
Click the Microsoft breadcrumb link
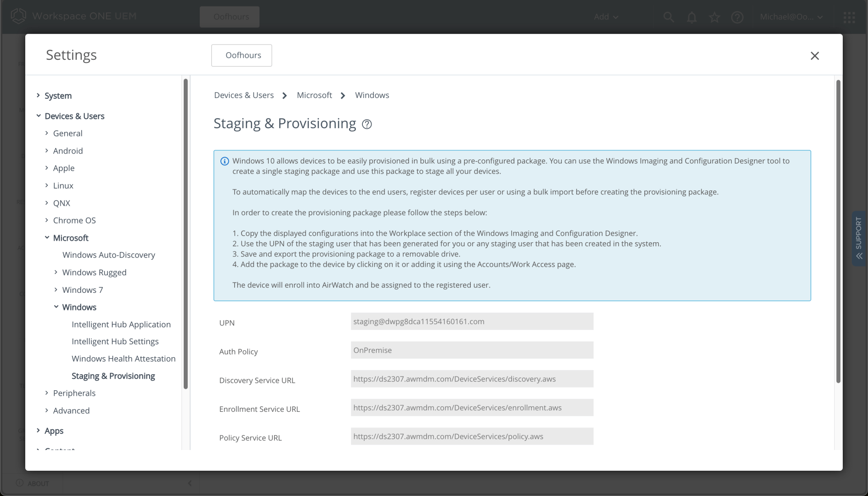(x=314, y=95)
